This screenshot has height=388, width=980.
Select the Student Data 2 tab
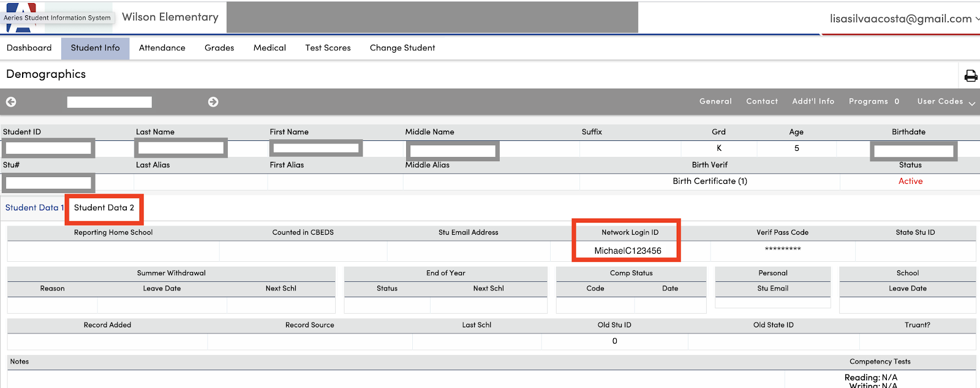click(x=104, y=208)
